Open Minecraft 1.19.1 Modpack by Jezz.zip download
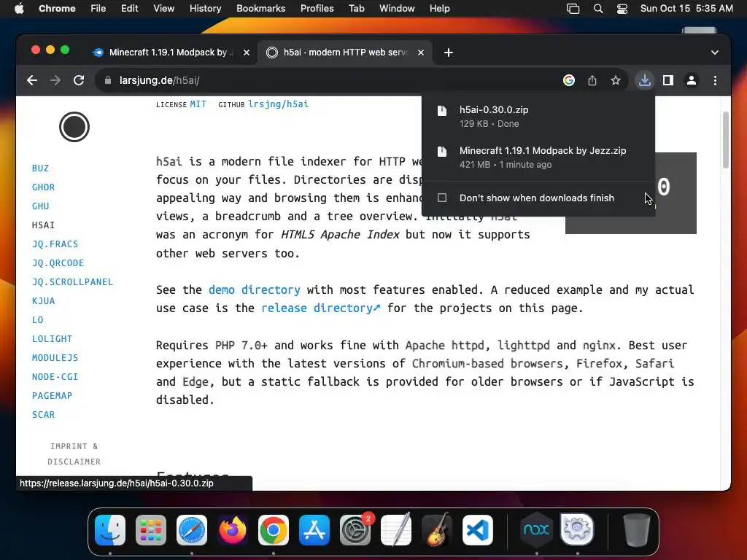Viewport: 747px width, 560px height. (x=538, y=157)
